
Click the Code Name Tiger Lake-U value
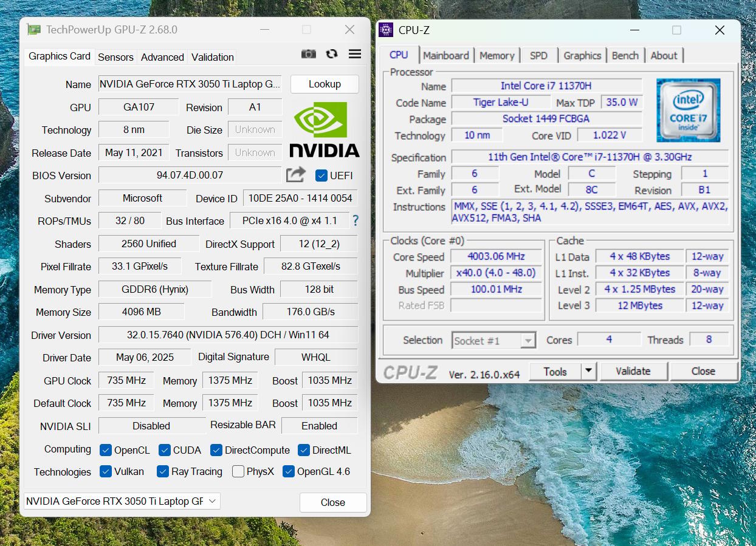[x=501, y=102]
